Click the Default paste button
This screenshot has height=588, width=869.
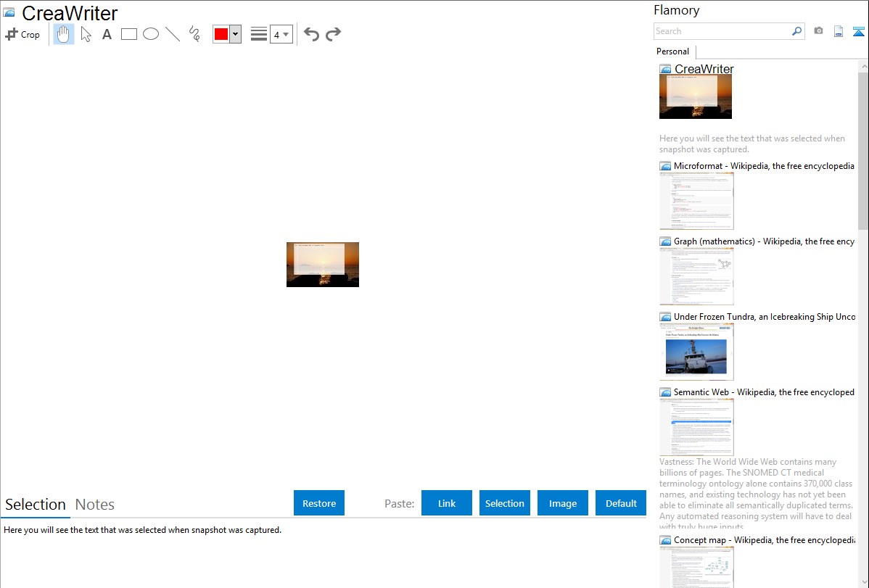[621, 503]
